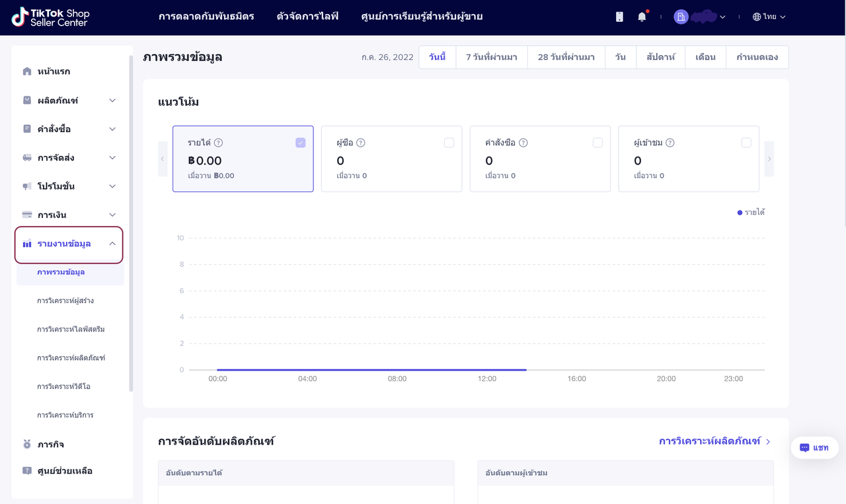Click the help icon next to คำสั่งซื้อ
The image size is (846, 504).
click(x=523, y=143)
